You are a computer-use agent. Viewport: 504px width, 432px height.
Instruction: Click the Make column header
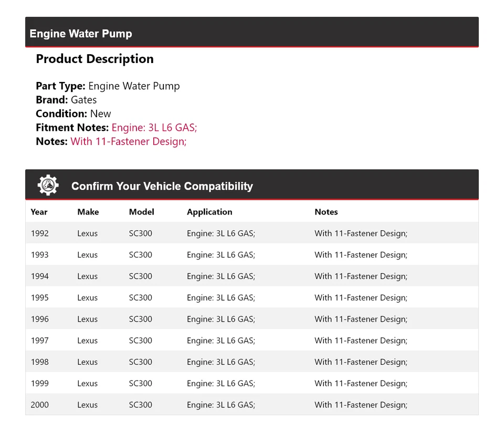88,212
